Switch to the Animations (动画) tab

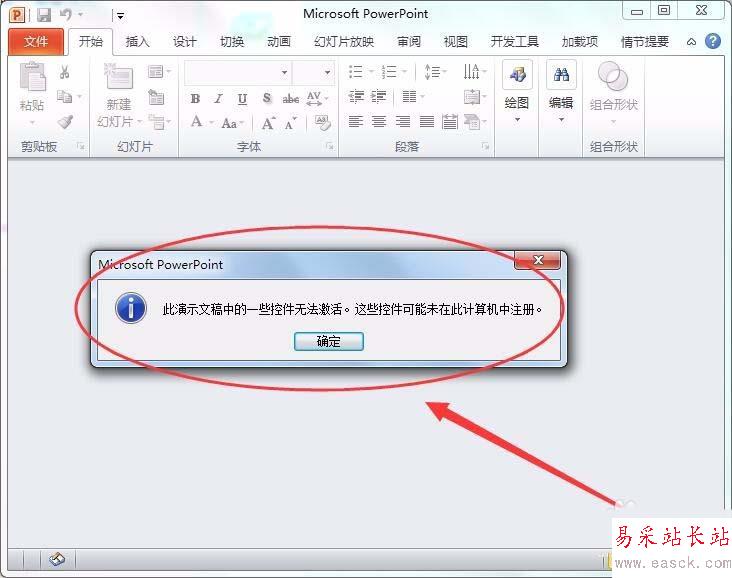pos(279,42)
